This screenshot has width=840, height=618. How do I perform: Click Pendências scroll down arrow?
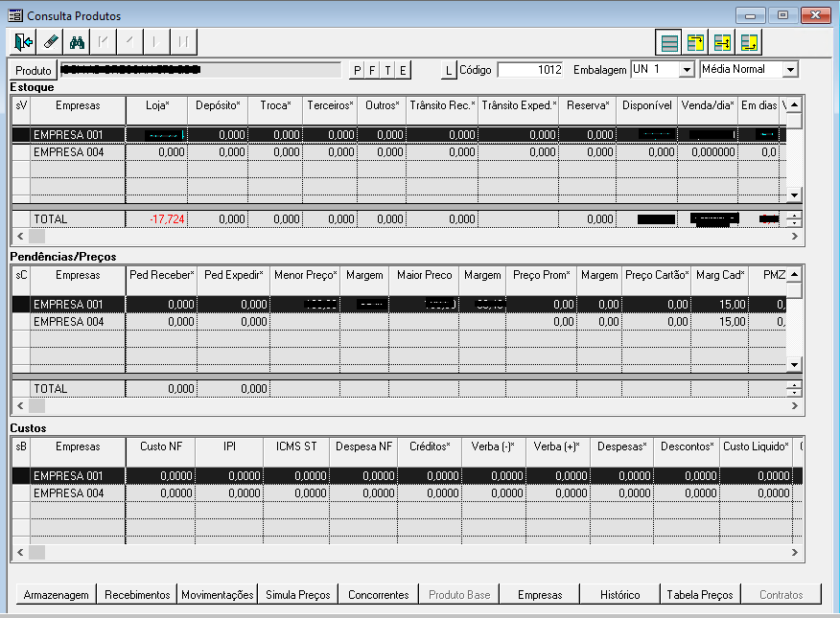pyautogui.click(x=795, y=364)
